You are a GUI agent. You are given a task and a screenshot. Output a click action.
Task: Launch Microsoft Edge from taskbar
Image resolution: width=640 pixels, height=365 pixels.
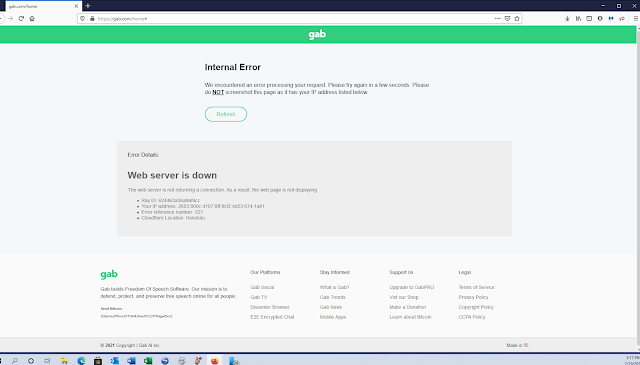point(81,361)
